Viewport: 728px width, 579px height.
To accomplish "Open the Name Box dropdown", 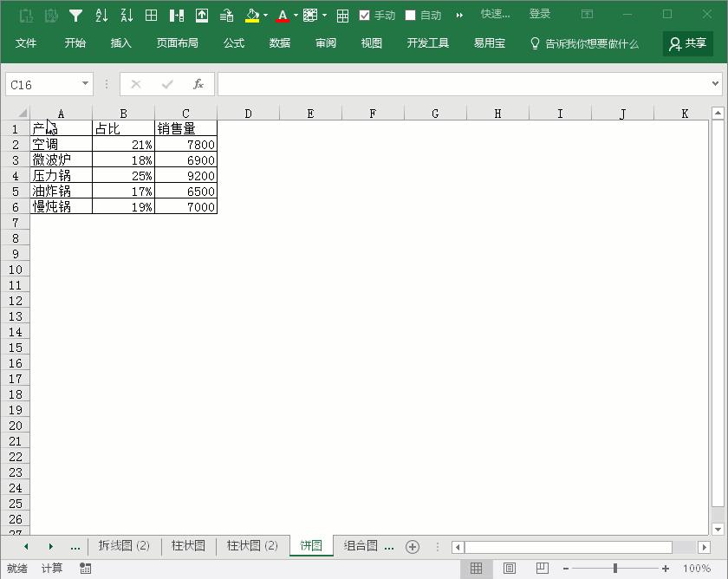I will pos(83,84).
